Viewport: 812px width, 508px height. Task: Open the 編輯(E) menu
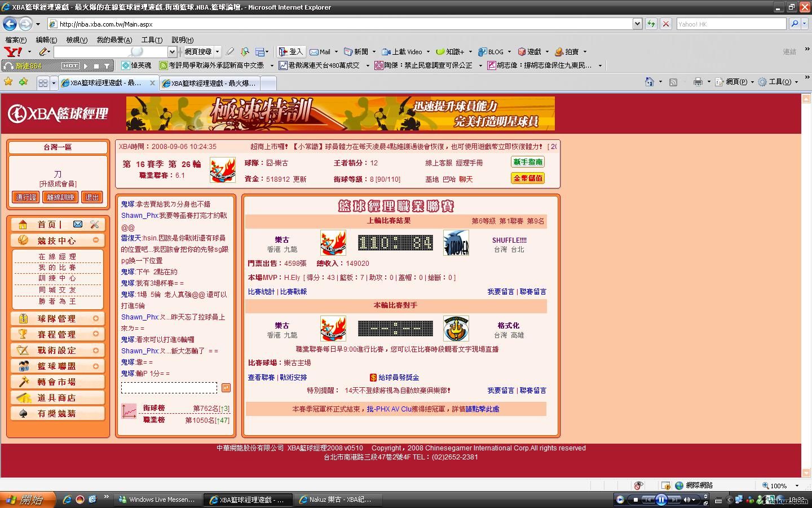(46, 40)
